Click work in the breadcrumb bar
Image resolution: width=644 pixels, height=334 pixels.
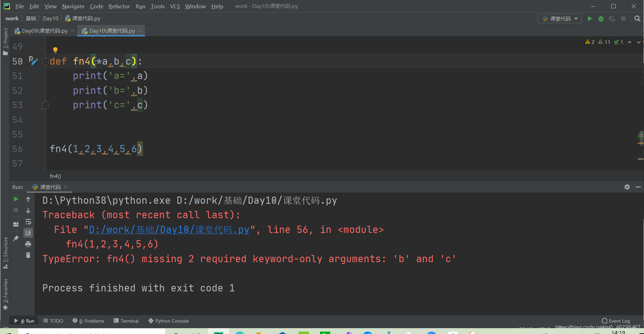(x=12, y=19)
